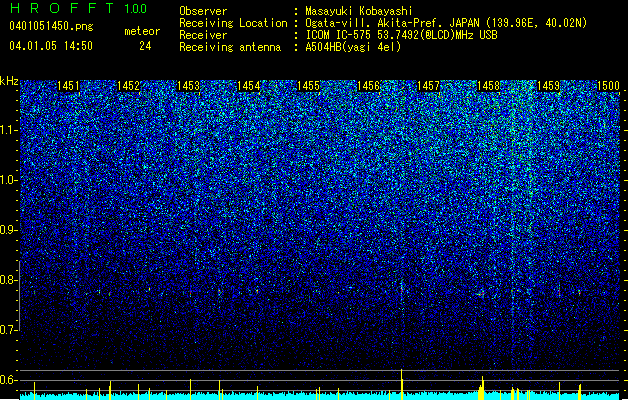Click the 1455 time marker
The image size is (629, 400).
click(x=308, y=86)
